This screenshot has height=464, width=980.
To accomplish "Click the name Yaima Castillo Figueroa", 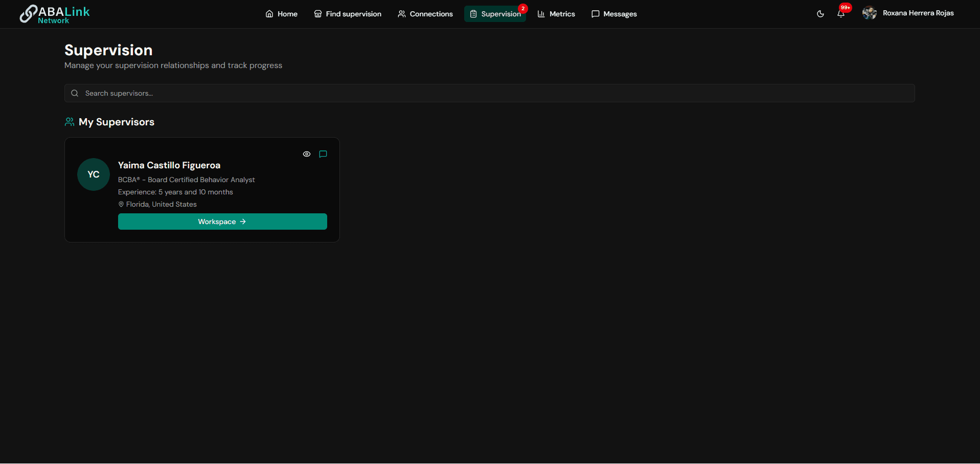I will (169, 165).
